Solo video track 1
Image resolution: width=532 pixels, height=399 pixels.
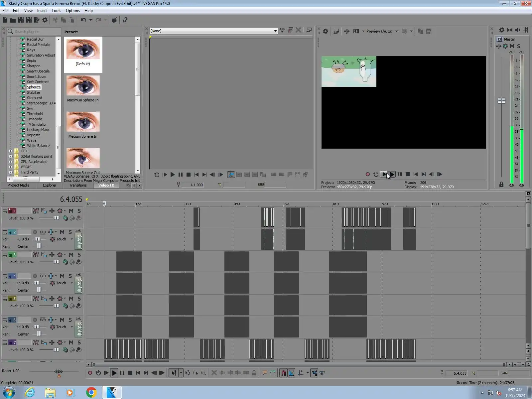pos(79,211)
